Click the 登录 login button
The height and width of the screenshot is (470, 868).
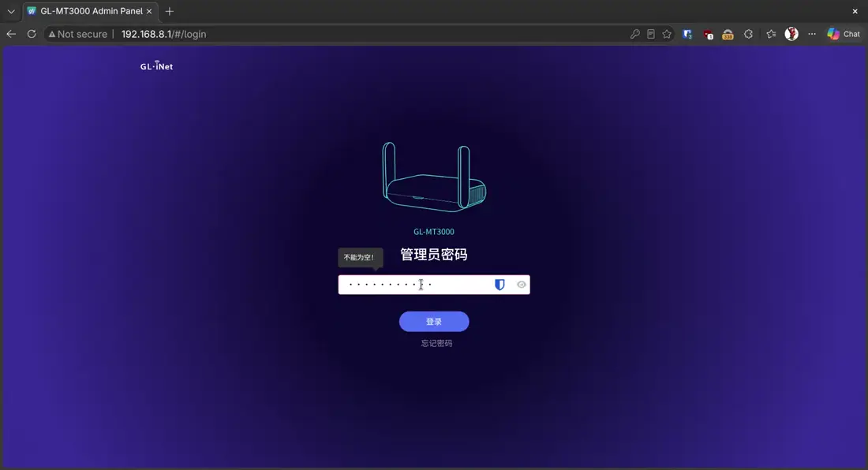click(434, 322)
